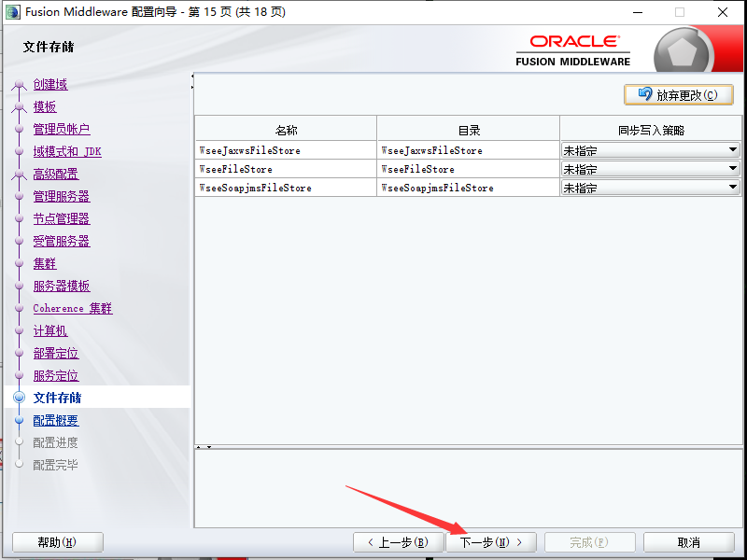Open sync policy dropdown for WseeFileStore row

pyautogui.click(x=650, y=169)
